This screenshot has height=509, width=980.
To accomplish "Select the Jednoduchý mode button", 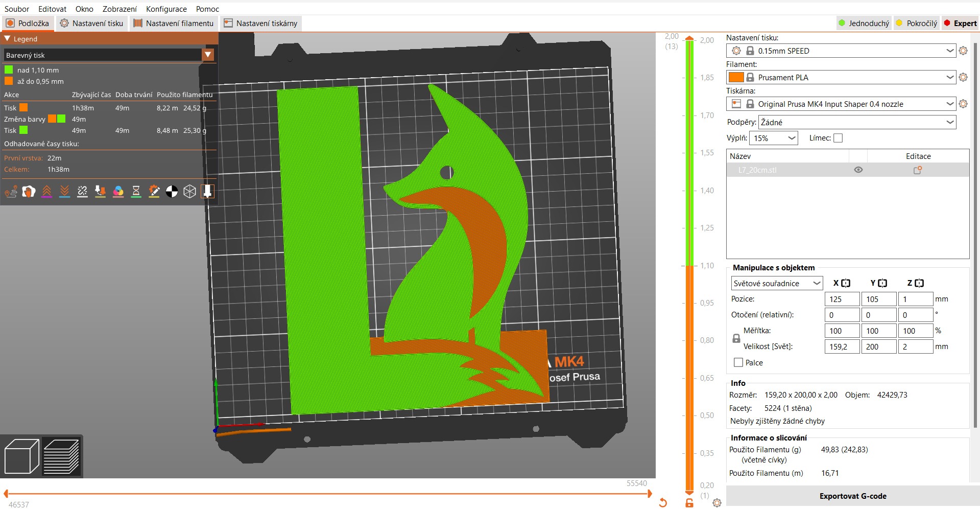I will [x=864, y=23].
